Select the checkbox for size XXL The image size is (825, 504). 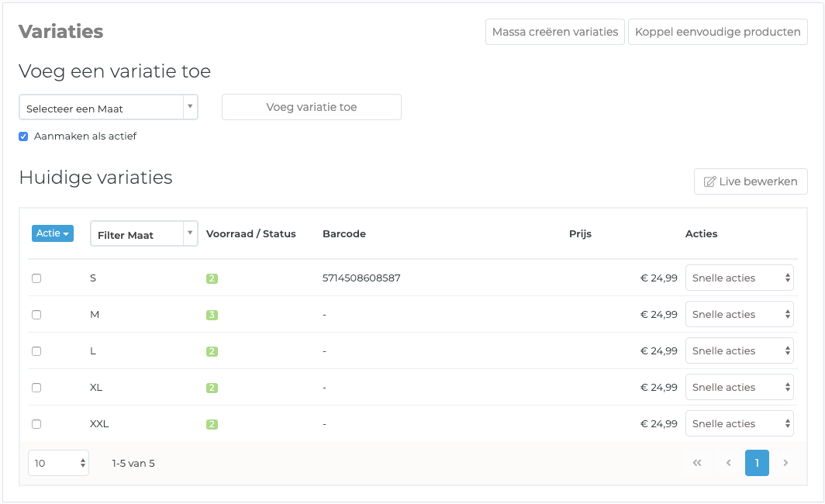pyautogui.click(x=36, y=424)
